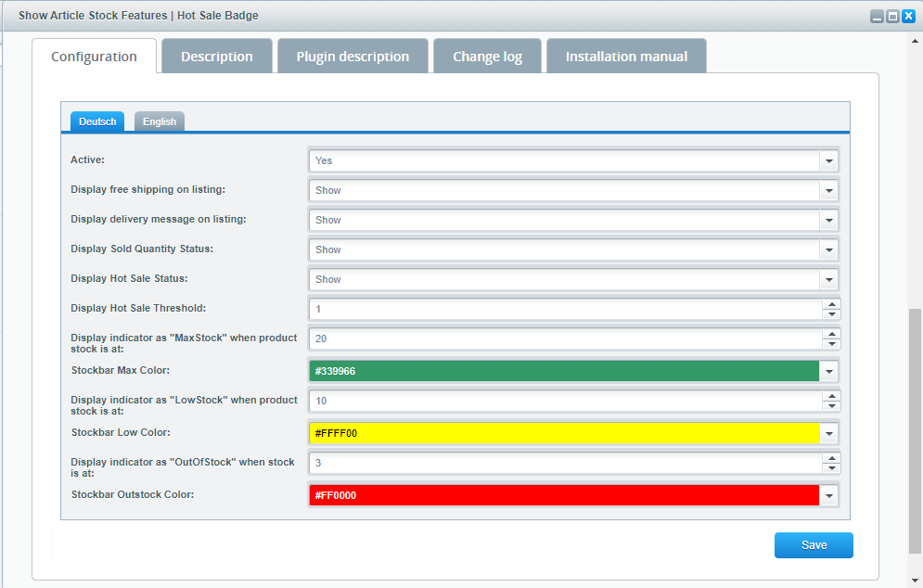Screen dimensions: 923x588
Task: Open Display Sold Quantity Status dropdown
Action: [x=828, y=249]
